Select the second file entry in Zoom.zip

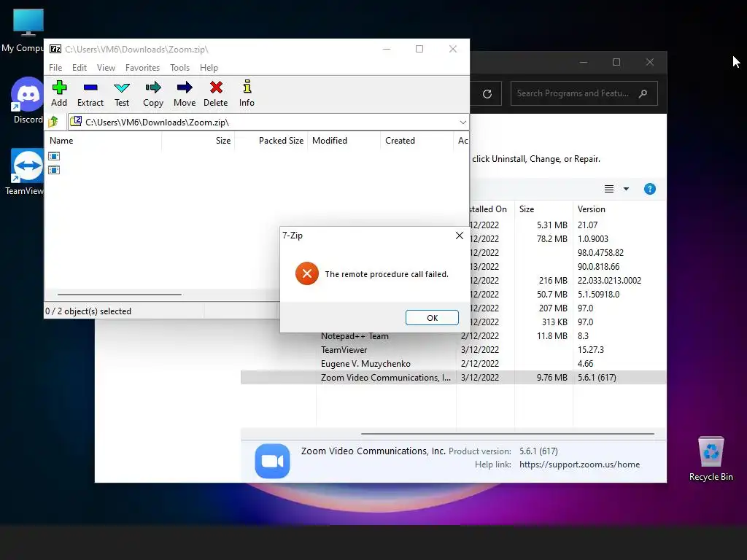(54, 170)
